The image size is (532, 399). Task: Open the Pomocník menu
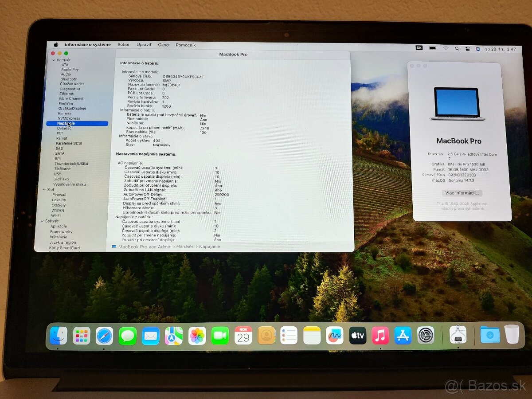click(186, 45)
